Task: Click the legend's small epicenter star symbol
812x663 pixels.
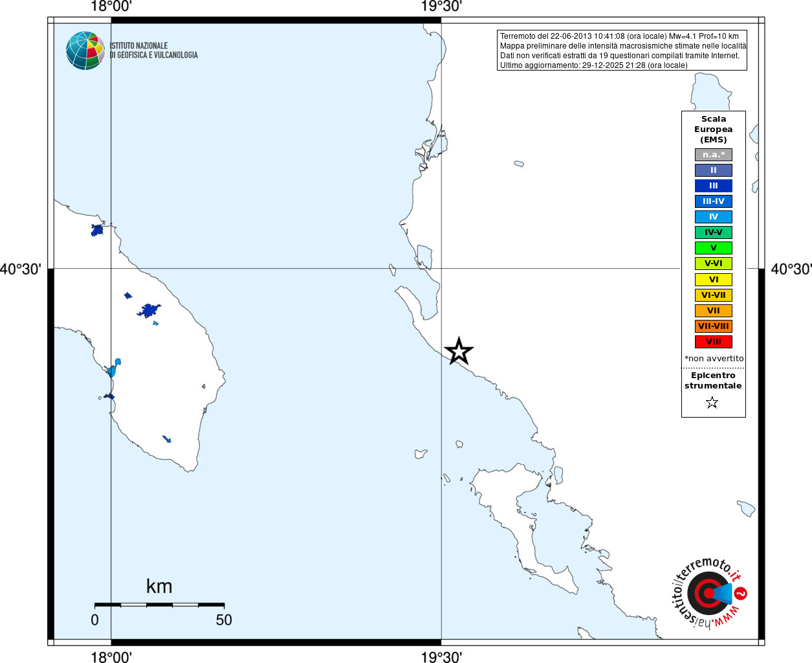Action: 712,403
